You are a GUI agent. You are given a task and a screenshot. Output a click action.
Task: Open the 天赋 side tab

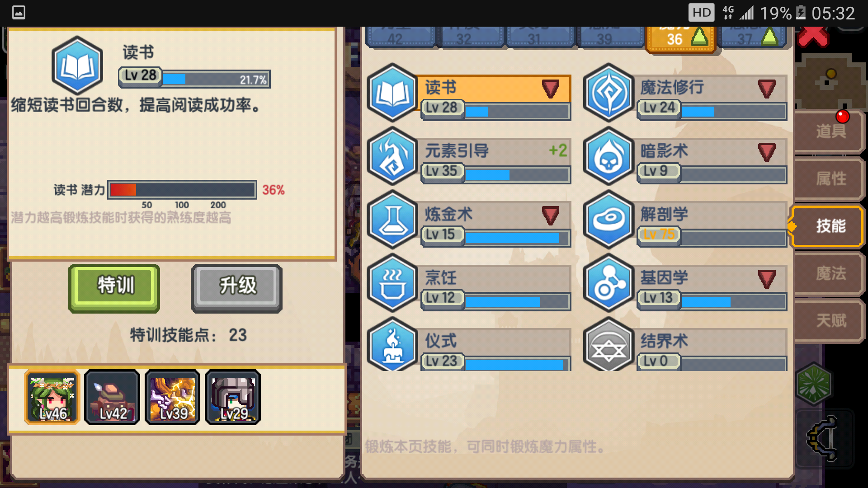tap(830, 321)
